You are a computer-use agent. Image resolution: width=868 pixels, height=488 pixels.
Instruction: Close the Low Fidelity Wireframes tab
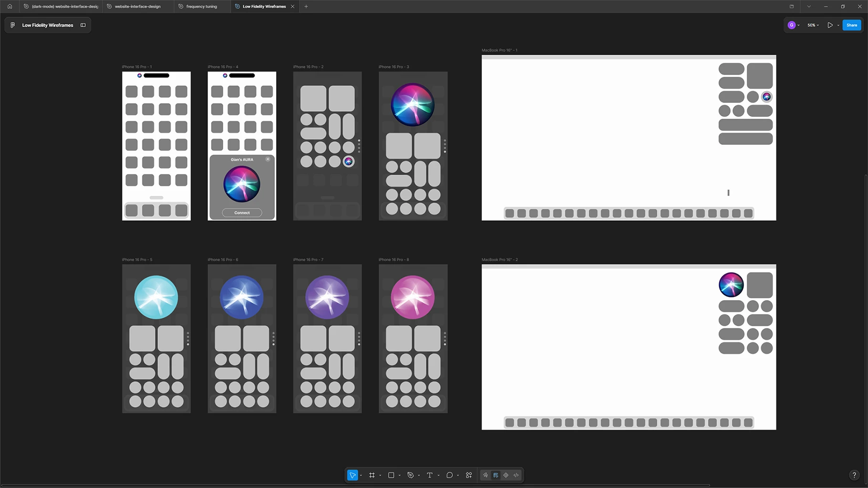coord(292,6)
